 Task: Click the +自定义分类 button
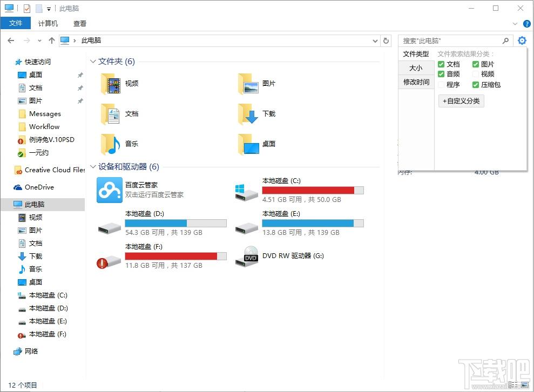(461, 101)
